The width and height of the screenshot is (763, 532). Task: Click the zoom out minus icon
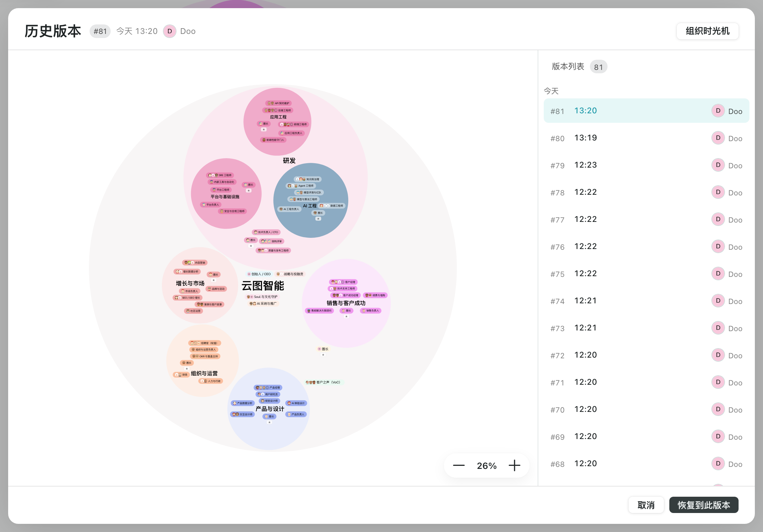[x=459, y=465]
